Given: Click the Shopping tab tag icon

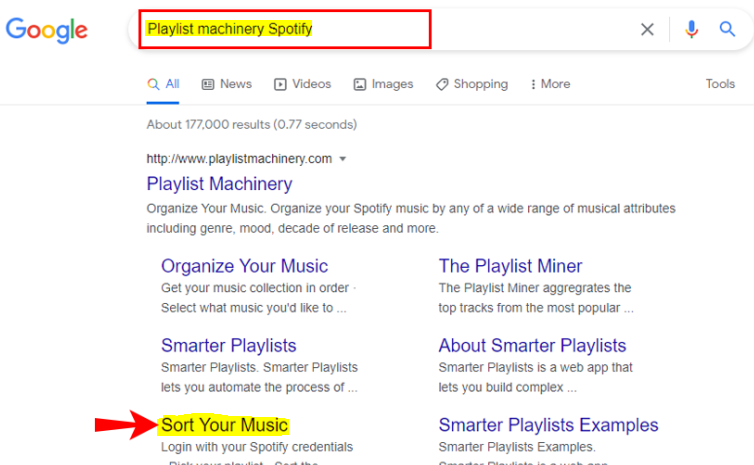Looking at the screenshot, I should [442, 85].
